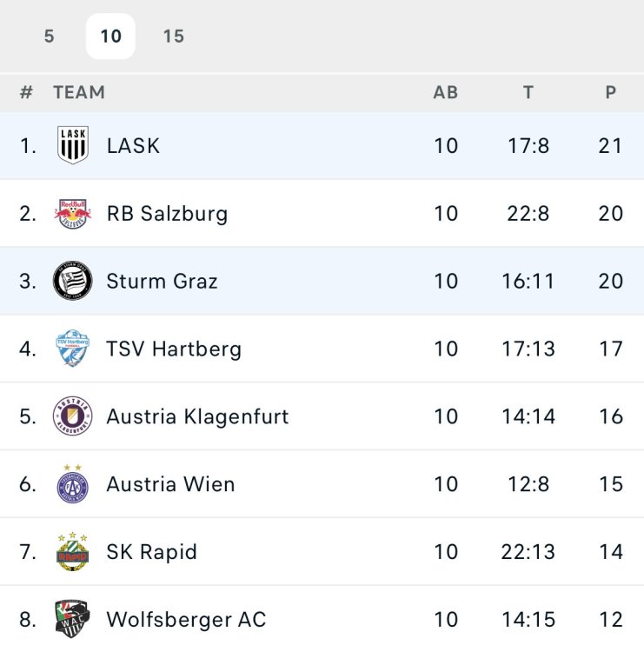Open the Sturm Graz team link
The image size is (644, 652).
[162, 281]
